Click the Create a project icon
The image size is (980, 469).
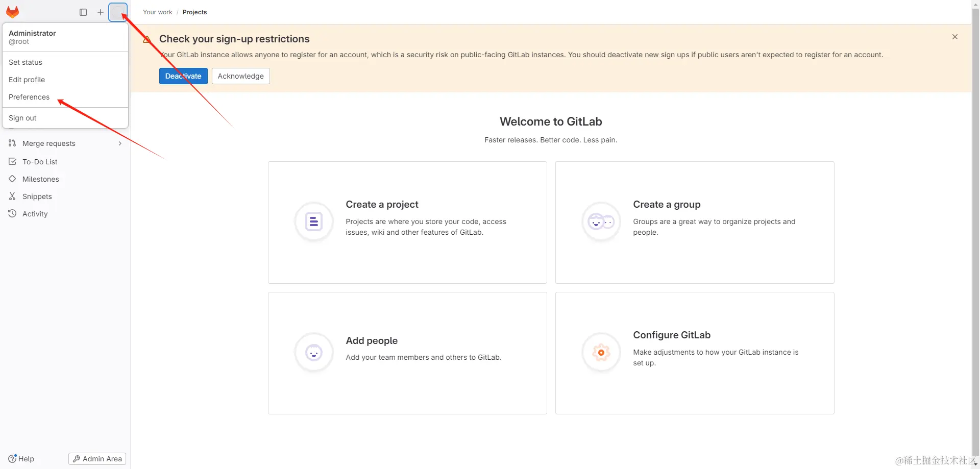(x=314, y=222)
